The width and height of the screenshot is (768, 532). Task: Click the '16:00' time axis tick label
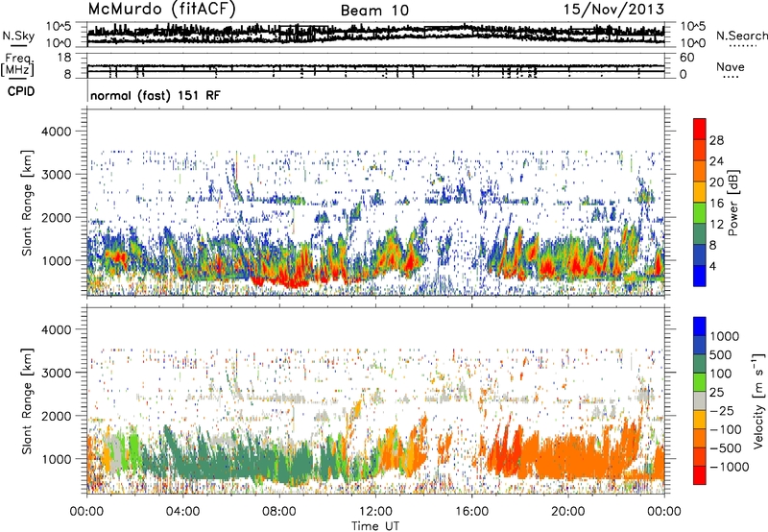(x=471, y=512)
